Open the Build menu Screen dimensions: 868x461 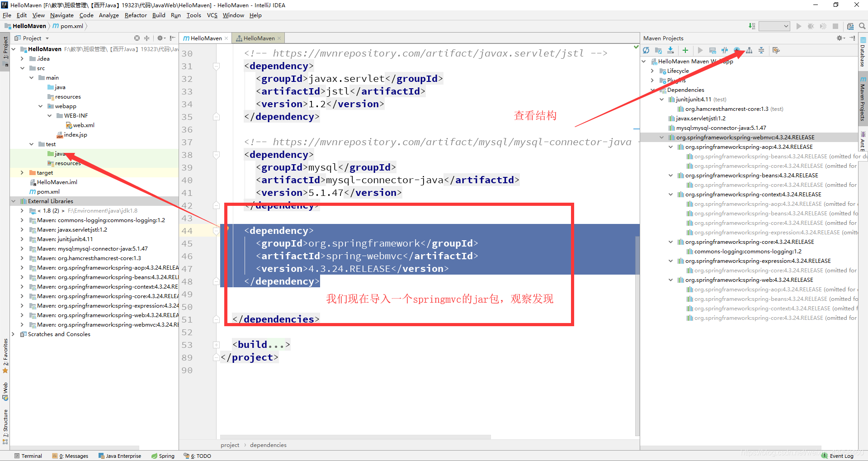159,15
